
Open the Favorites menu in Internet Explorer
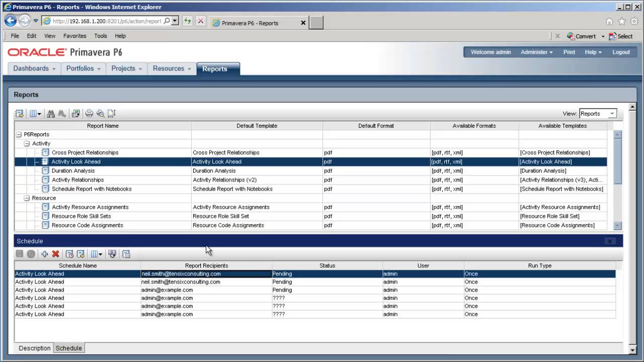point(74,36)
